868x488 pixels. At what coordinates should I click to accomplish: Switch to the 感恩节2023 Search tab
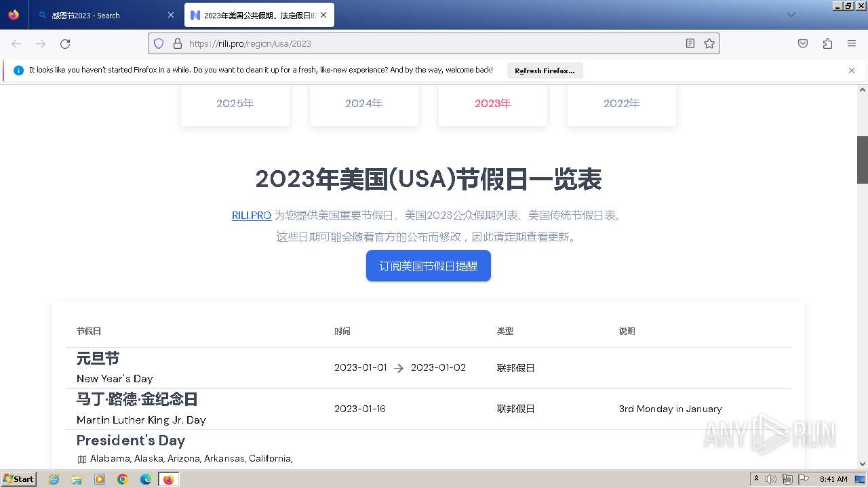106,15
